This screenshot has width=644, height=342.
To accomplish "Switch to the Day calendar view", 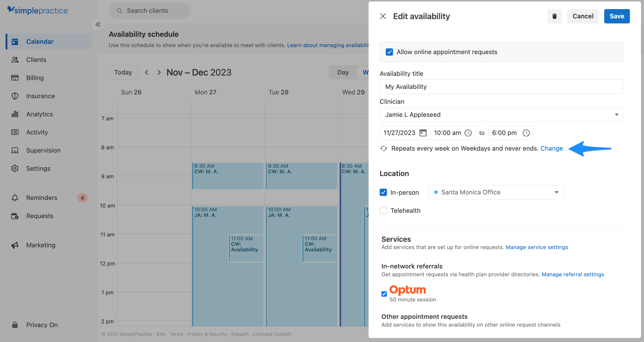I will (343, 72).
